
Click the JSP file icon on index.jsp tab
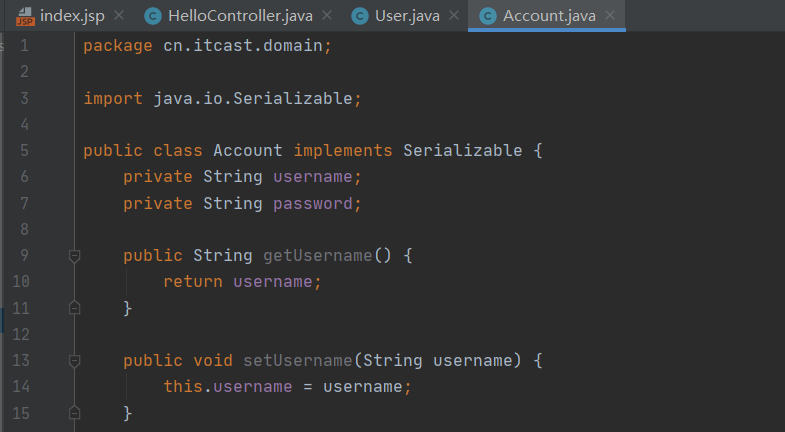tap(25, 16)
